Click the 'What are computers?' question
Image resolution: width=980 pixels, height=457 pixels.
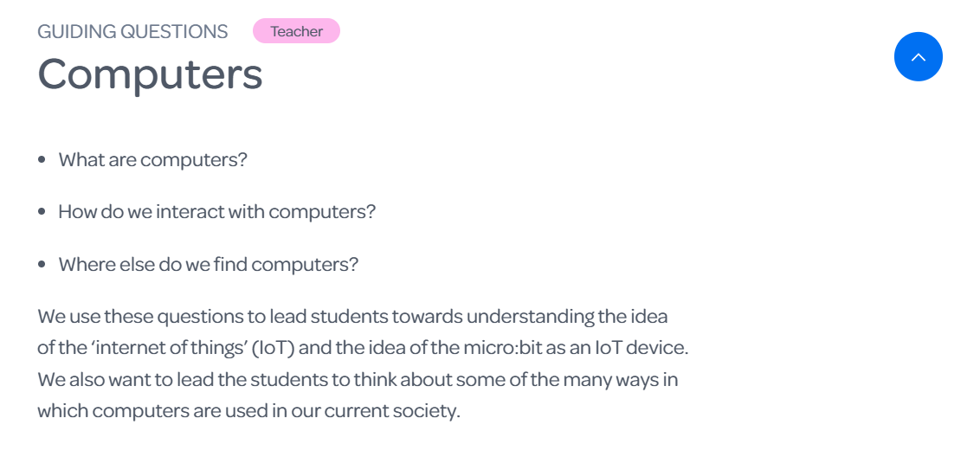pyautogui.click(x=153, y=159)
